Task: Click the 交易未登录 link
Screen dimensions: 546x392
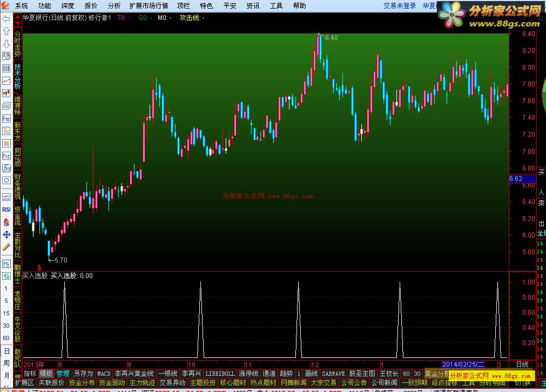Action: pos(400,5)
